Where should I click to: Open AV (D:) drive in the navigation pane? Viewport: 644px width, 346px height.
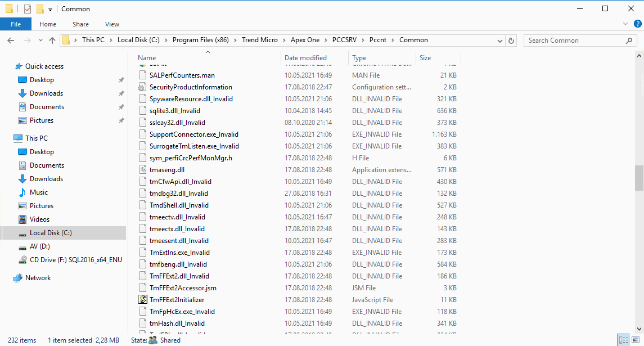(x=40, y=246)
